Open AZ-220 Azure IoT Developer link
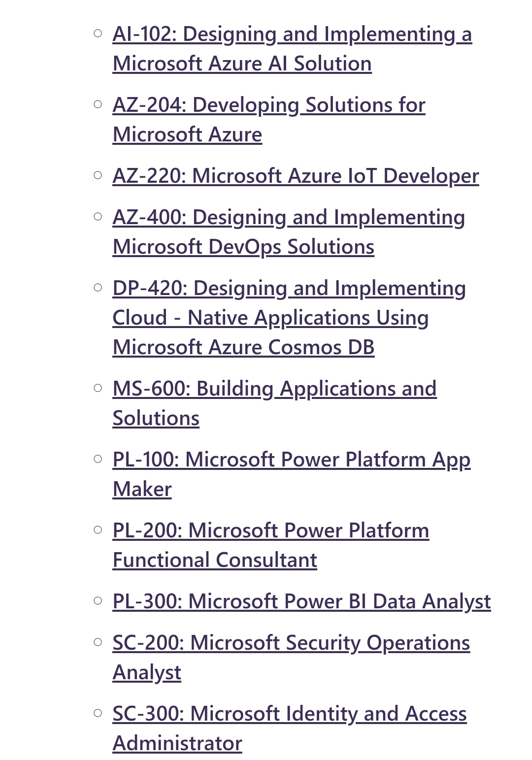This screenshot has width=532, height=760. click(296, 176)
